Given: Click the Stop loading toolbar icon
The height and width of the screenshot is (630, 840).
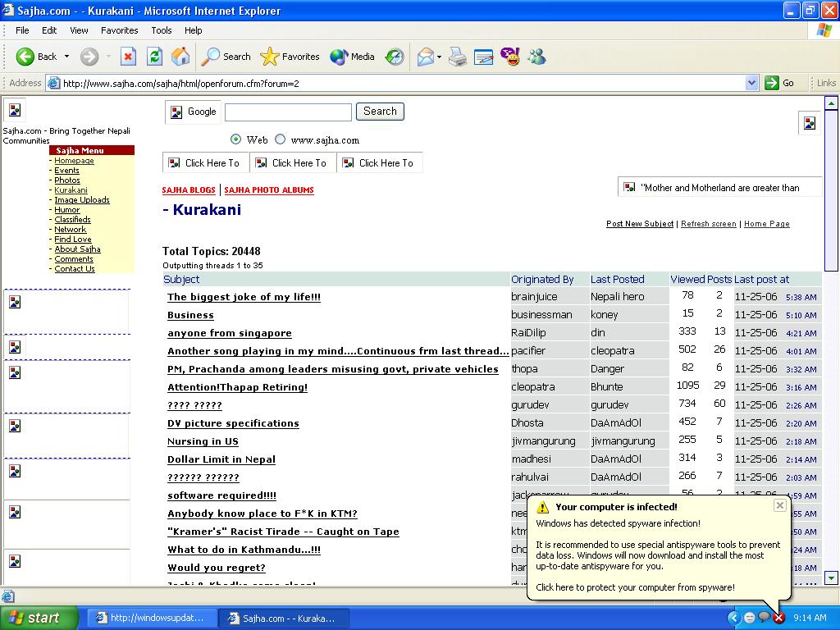Looking at the screenshot, I should pos(128,57).
